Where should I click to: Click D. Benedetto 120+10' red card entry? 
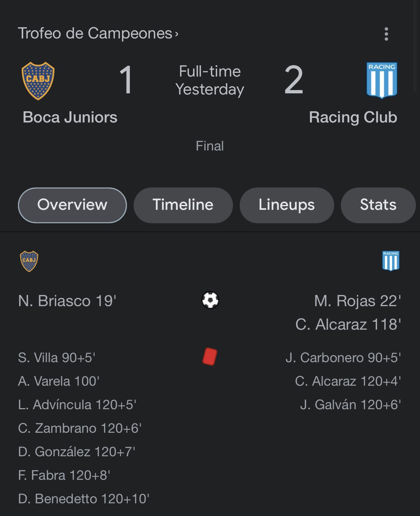point(84,499)
